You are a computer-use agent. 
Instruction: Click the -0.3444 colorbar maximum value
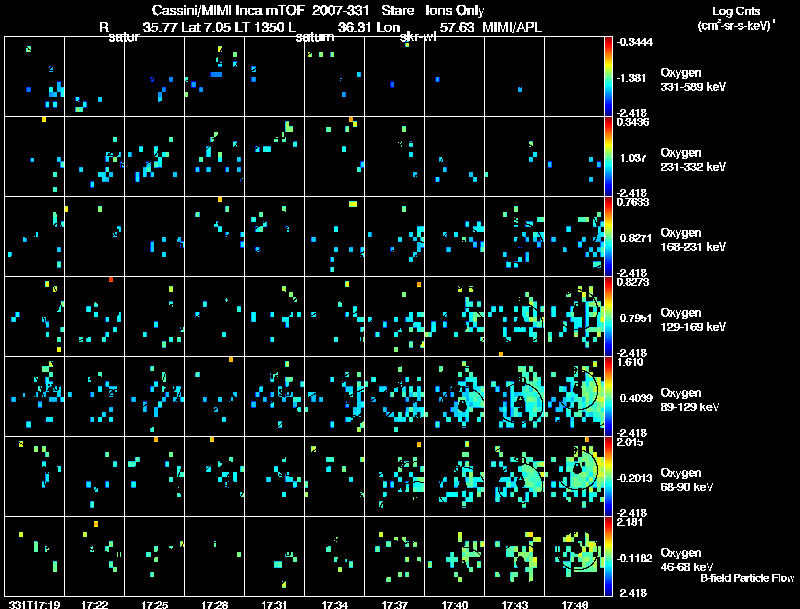[x=635, y=42]
